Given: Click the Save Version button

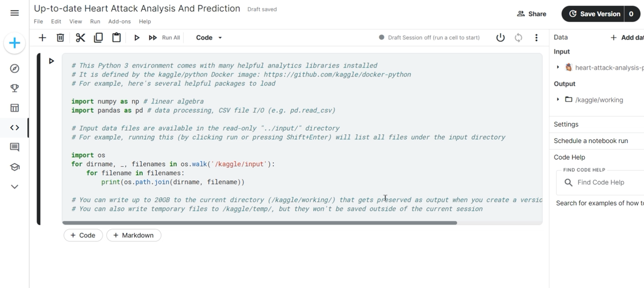Looking at the screenshot, I should pos(594,14).
